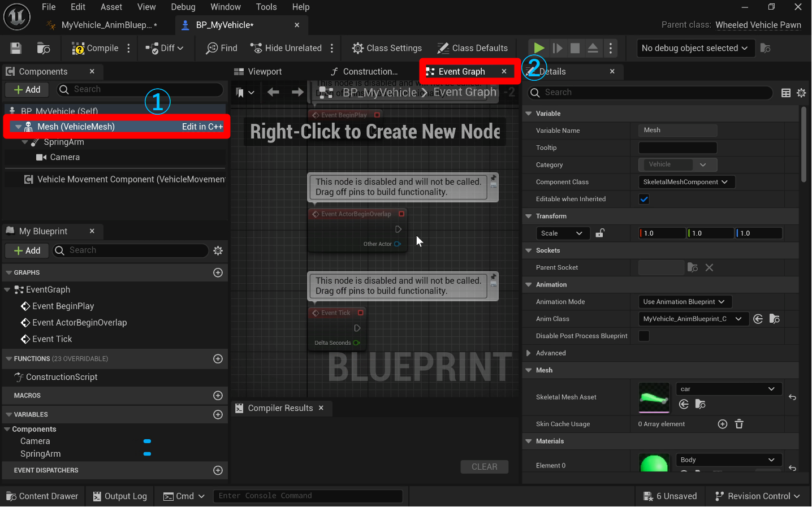Add a new macro with plus icon
The image size is (812, 507).
218,396
